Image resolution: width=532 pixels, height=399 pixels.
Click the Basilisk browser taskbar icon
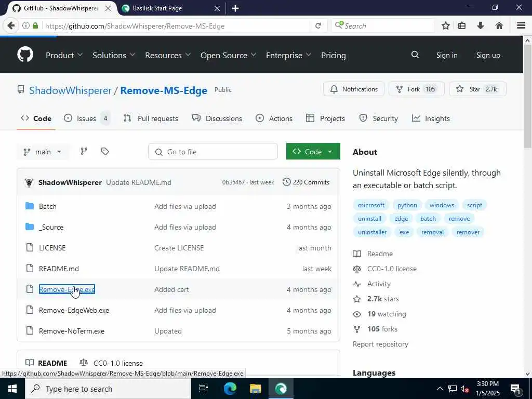pyautogui.click(x=281, y=389)
